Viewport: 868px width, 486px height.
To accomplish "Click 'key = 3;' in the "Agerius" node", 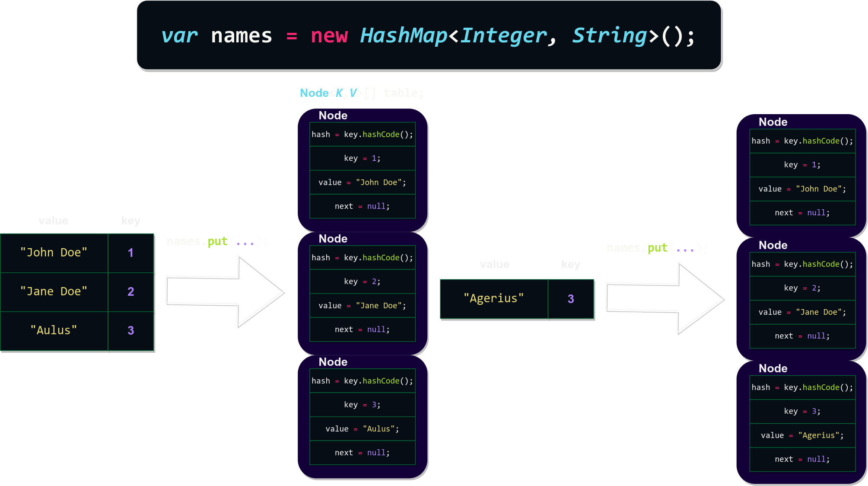I will 802,411.
